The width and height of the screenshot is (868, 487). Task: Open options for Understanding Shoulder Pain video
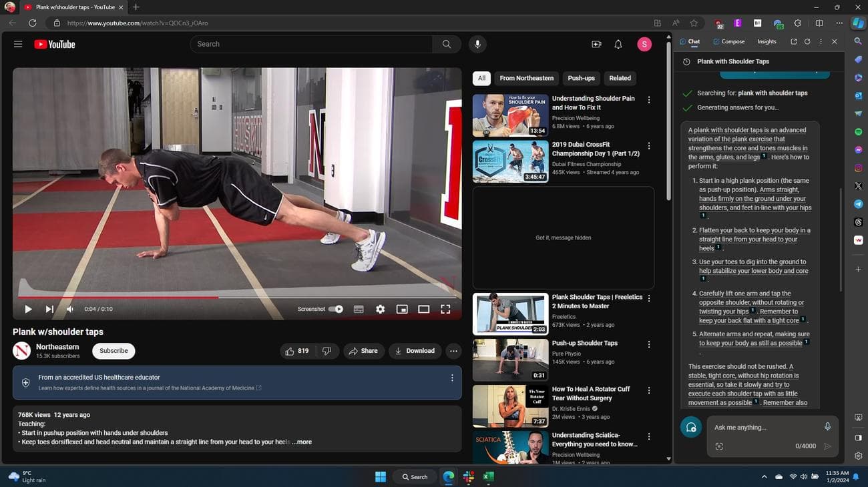(649, 100)
